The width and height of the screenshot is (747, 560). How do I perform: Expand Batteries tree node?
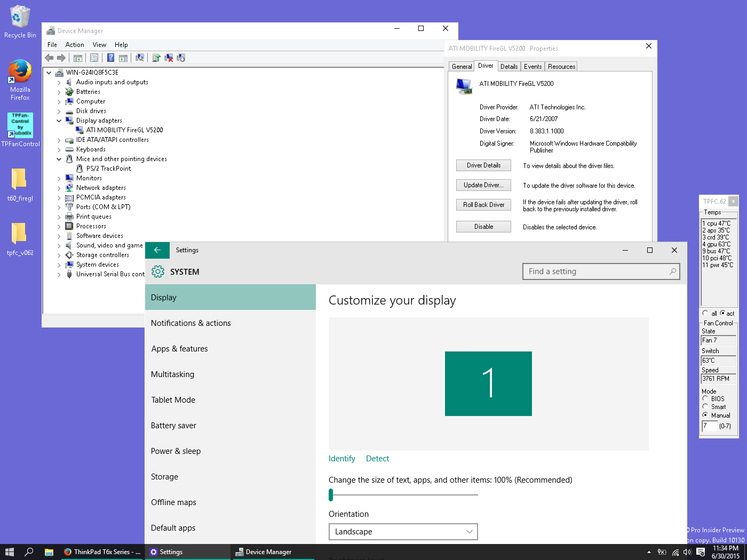coord(59,92)
